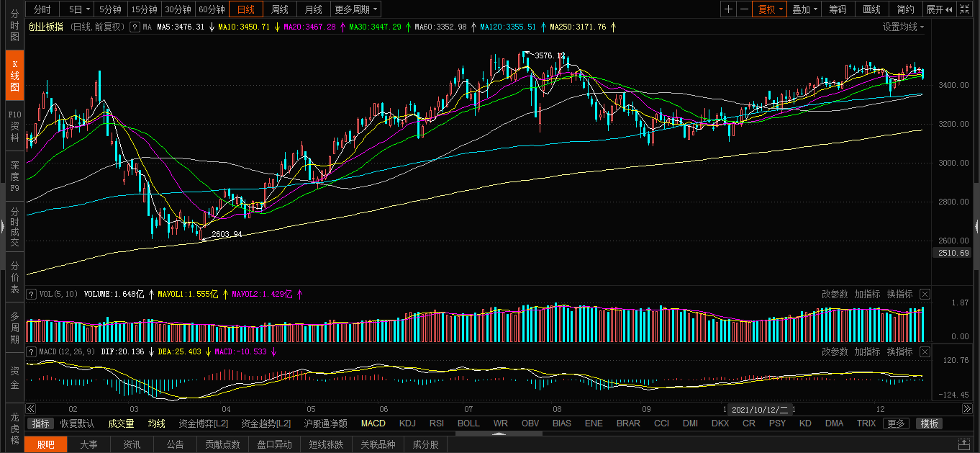Click the help icon next to MACD(12,26,9)
The image size is (980, 453).
31,351
